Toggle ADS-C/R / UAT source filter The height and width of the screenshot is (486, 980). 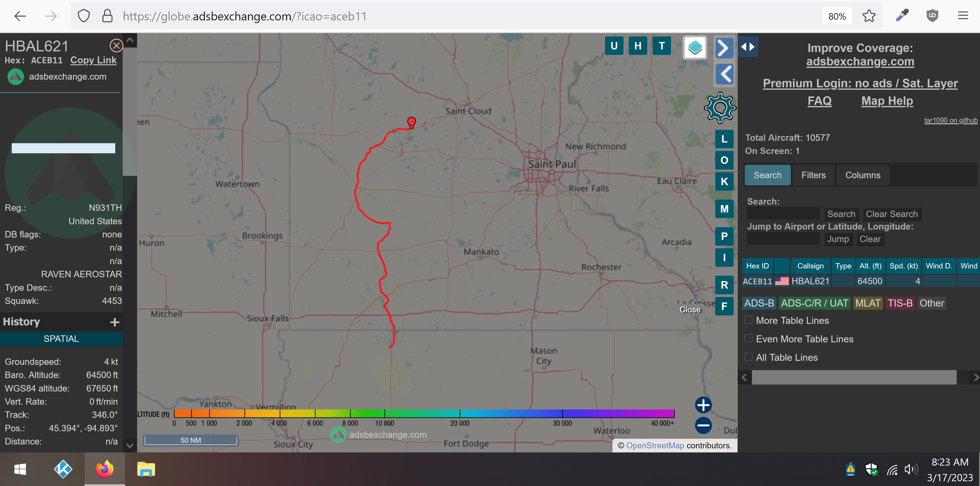(x=815, y=303)
